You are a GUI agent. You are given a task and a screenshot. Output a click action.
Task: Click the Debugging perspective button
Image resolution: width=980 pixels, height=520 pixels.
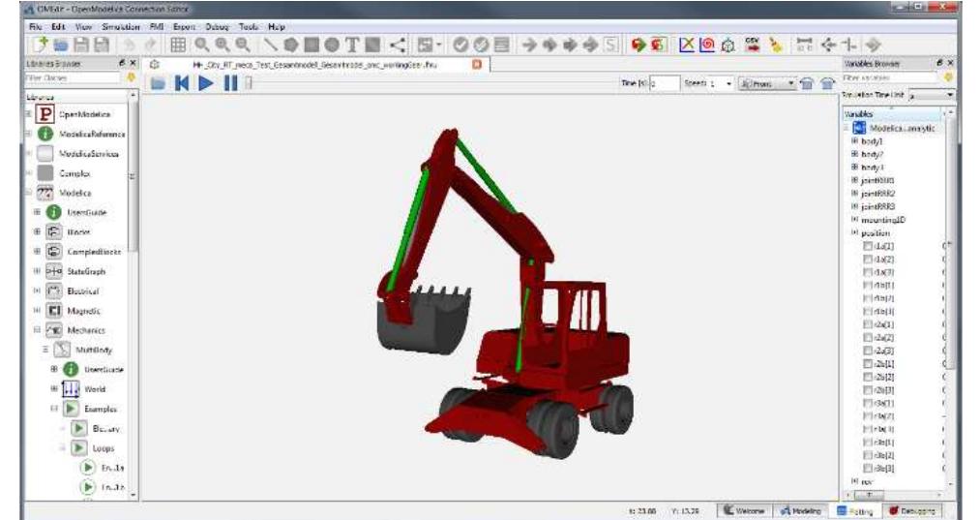(907, 509)
